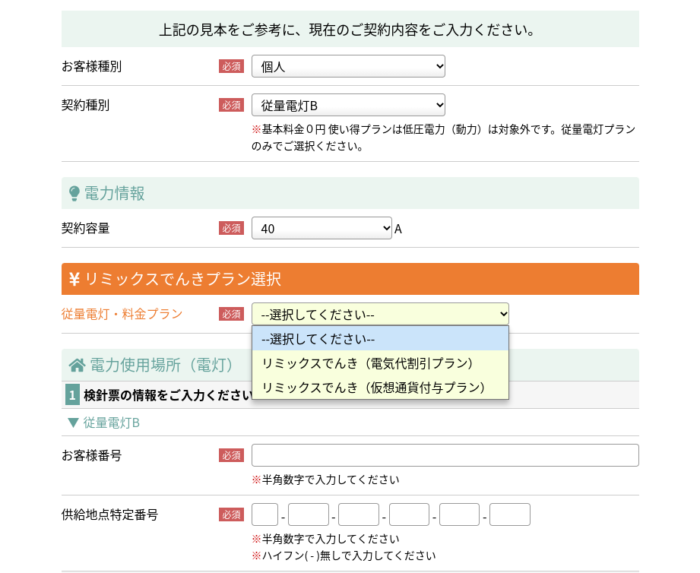This screenshot has height=573, width=700.
Task: Click the 必須 badge next to お客様番号
Action: click(x=231, y=455)
